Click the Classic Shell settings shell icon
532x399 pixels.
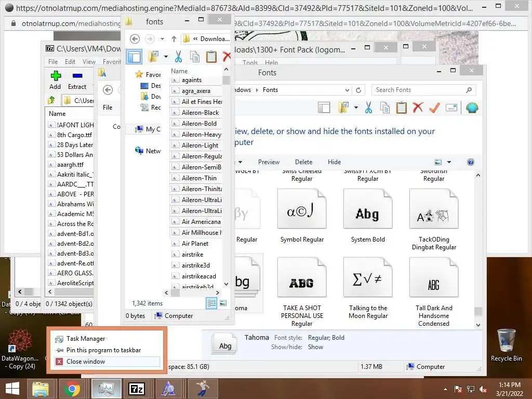point(472,108)
